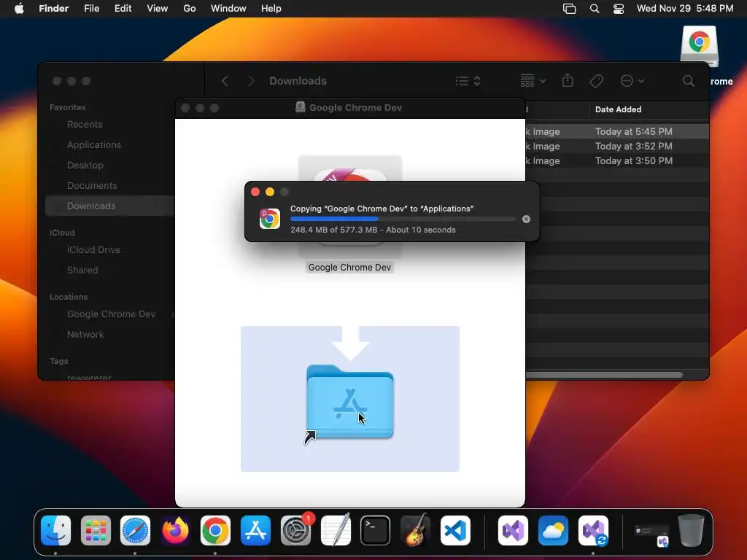Open Spotlight search in menu bar

click(595, 9)
